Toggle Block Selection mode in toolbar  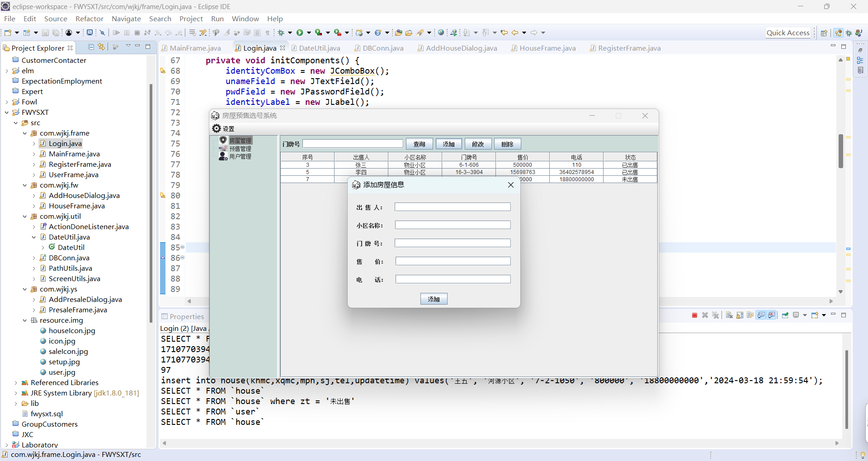tap(257, 33)
